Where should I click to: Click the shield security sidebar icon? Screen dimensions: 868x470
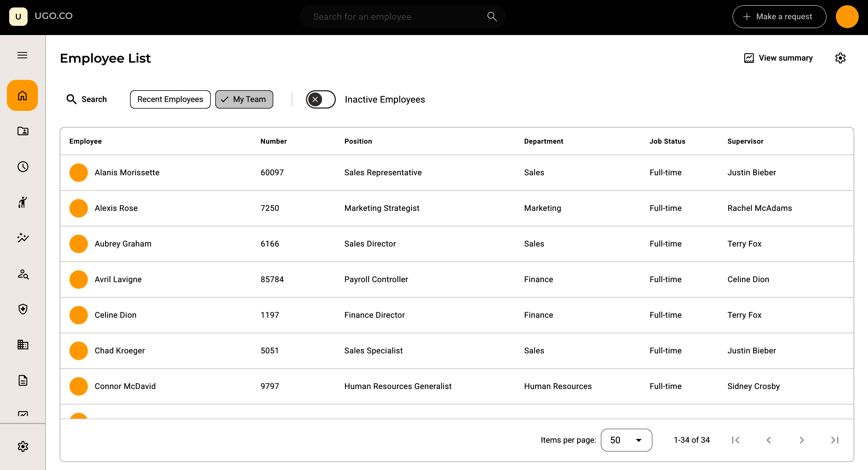[23, 309]
